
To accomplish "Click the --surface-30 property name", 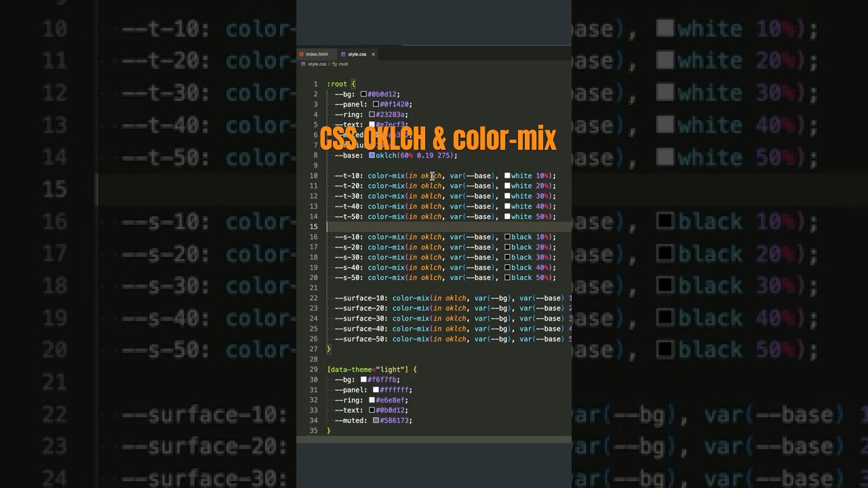I will 361,319.
